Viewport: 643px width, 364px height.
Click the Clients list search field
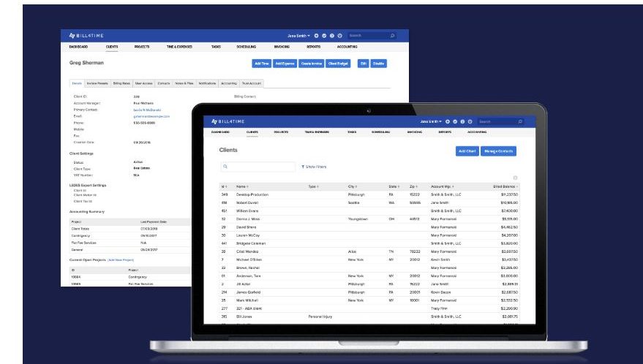tap(258, 167)
